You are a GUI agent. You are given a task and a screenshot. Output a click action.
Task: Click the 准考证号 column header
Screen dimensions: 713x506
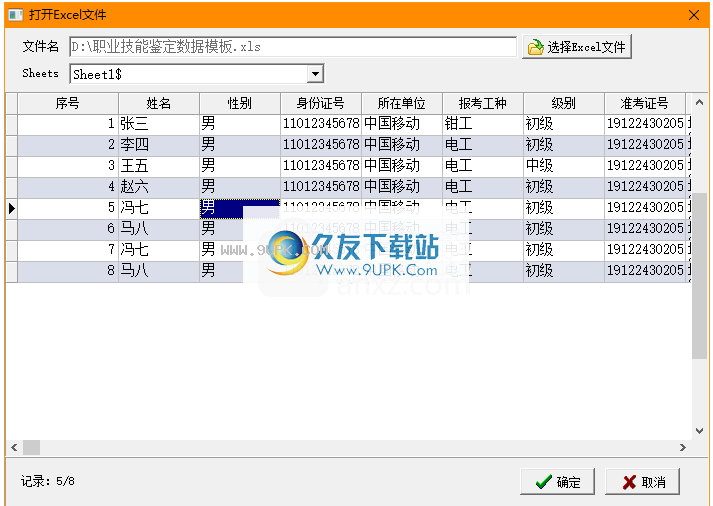644,103
